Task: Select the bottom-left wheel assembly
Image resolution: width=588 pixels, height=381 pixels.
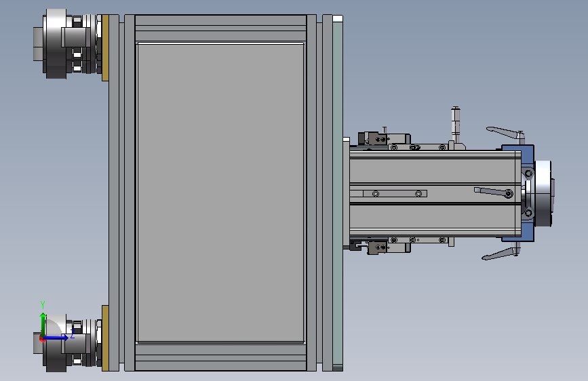Action: click(68, 343)
